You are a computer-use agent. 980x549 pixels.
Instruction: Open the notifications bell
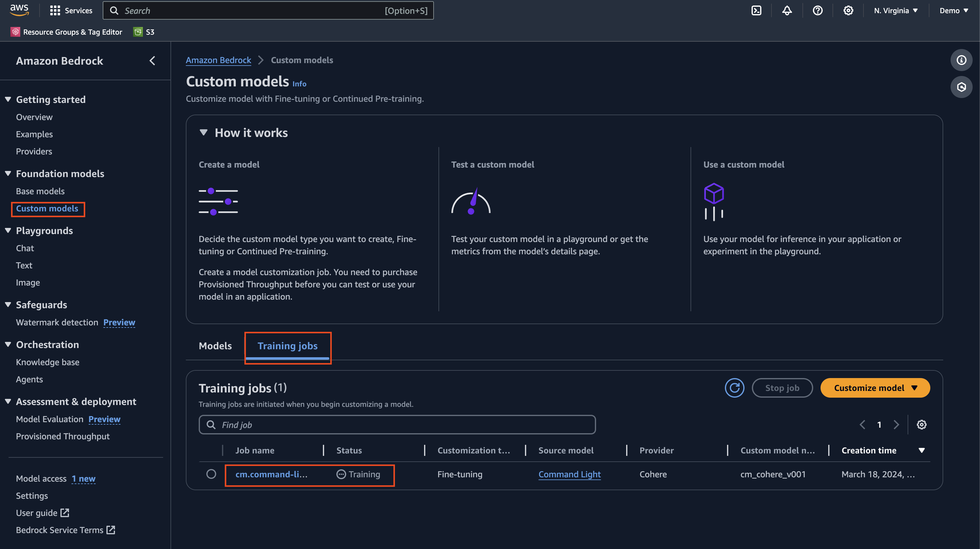(787, 10)
